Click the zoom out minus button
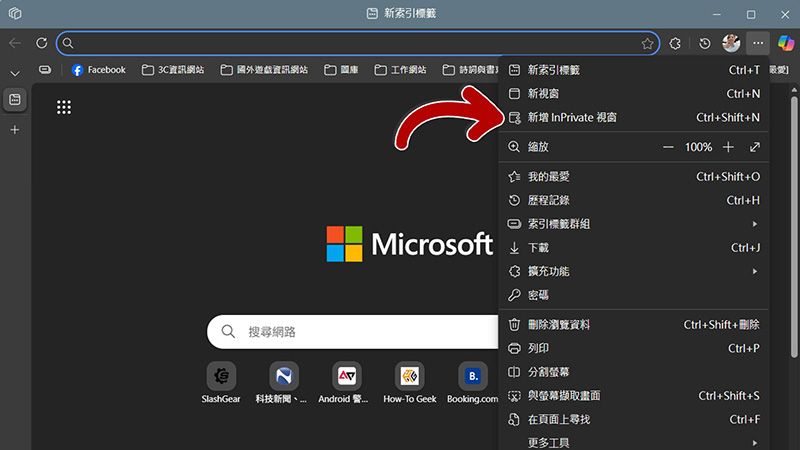800x450 pixels. [668, 147]
